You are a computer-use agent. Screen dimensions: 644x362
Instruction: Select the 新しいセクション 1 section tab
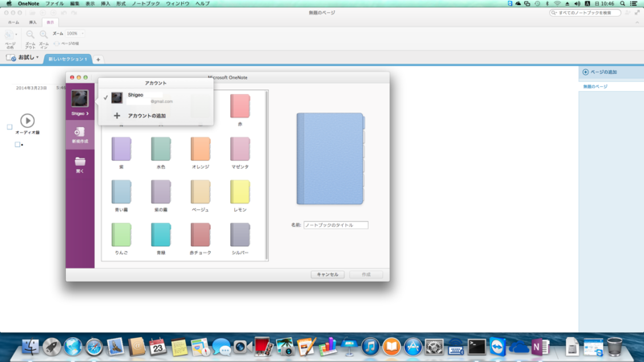coord(68,59)
